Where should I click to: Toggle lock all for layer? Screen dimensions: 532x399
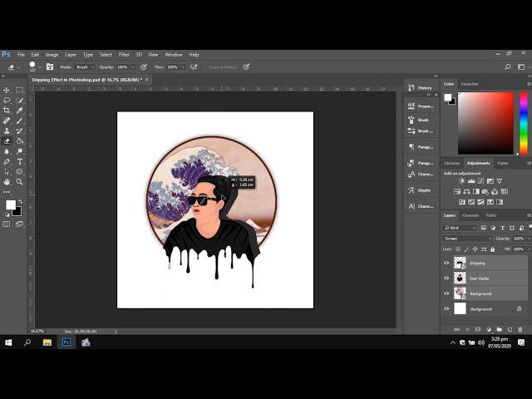pyautogui.click(x=492, y=249)
